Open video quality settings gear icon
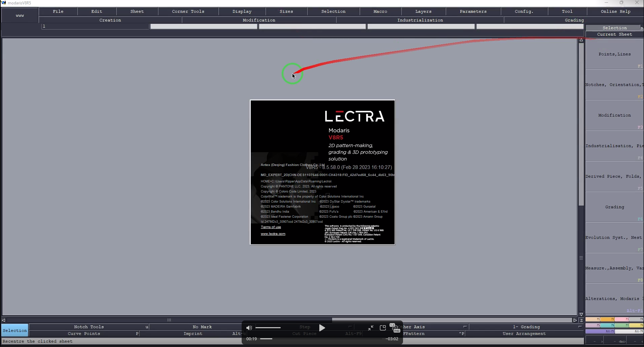Image resolution: width=644 pixels, height=347 pixels. click(x=395, y=328)
